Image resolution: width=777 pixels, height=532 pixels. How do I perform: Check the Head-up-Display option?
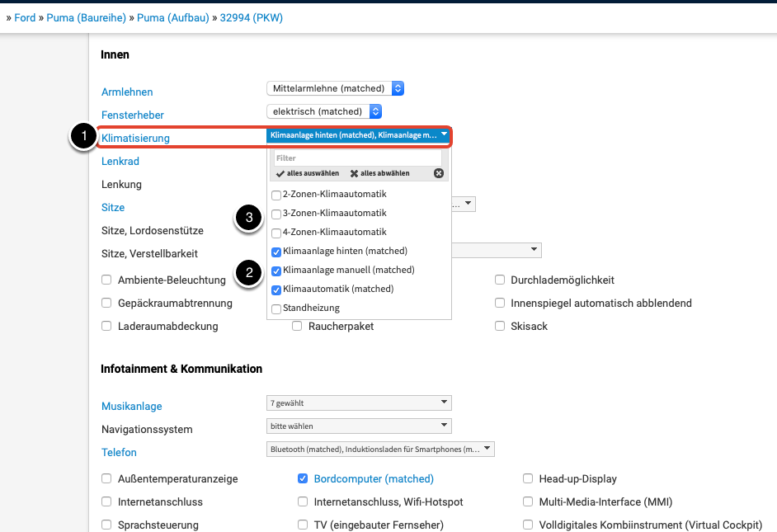point(529,478)
